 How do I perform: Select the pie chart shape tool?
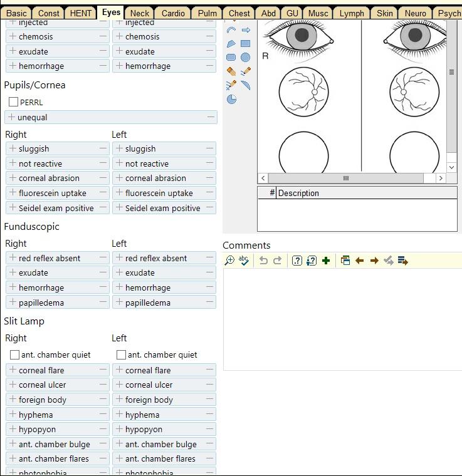pyautogui.click(x=231, y=99)
